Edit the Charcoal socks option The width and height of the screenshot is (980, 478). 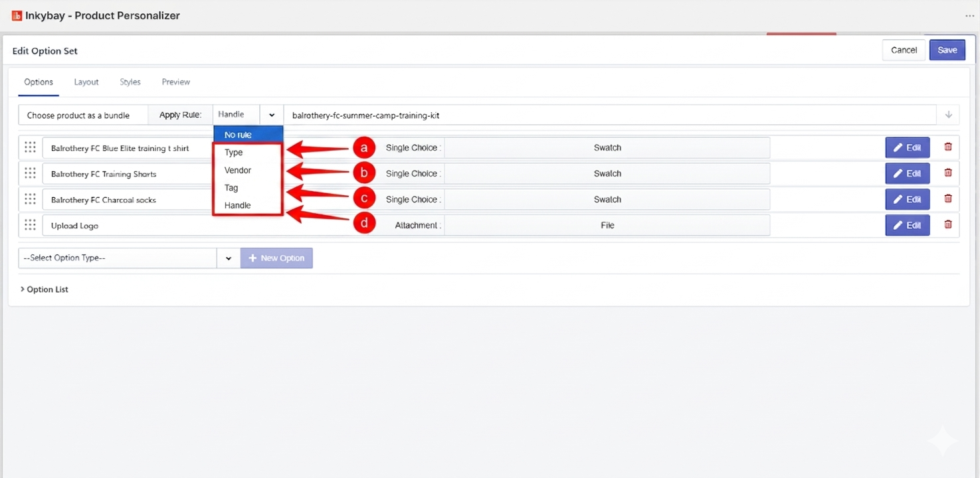907,199
